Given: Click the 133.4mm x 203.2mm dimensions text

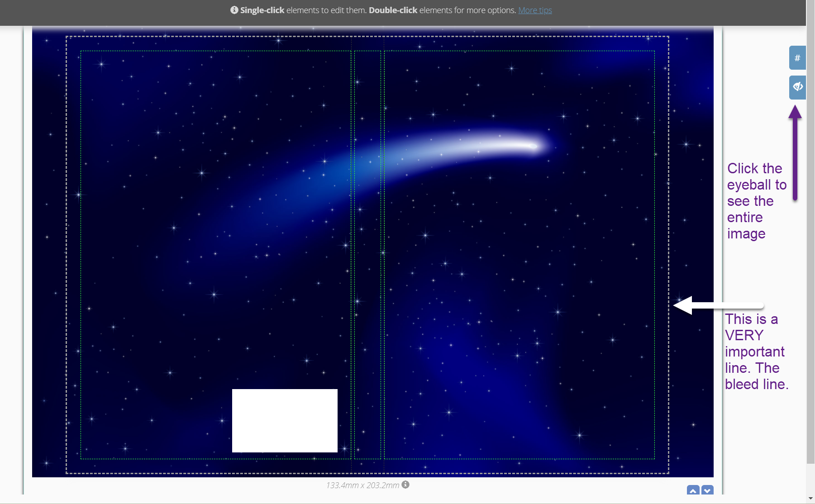Looking at the screenshot, I should click(x=362, y=485).
